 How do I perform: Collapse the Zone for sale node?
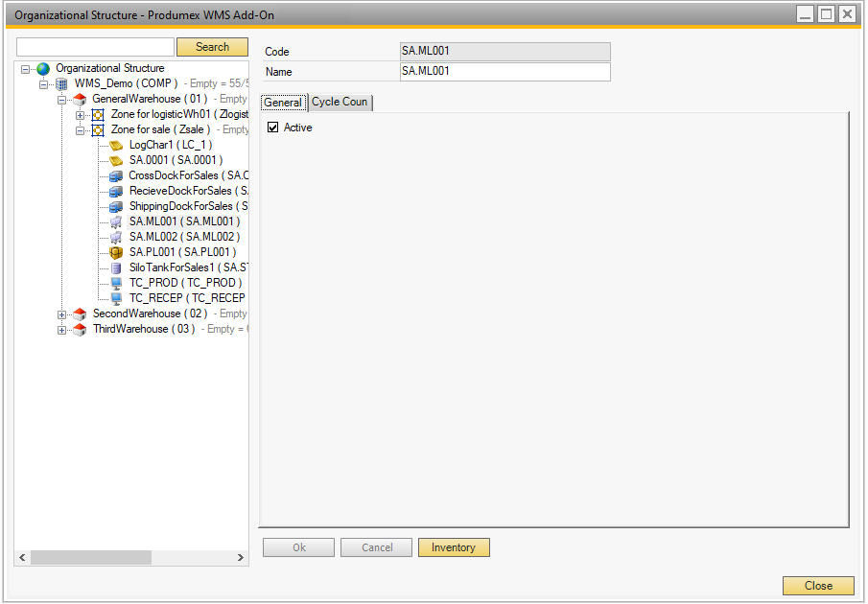pyautogui.click(x=81, y=130)
